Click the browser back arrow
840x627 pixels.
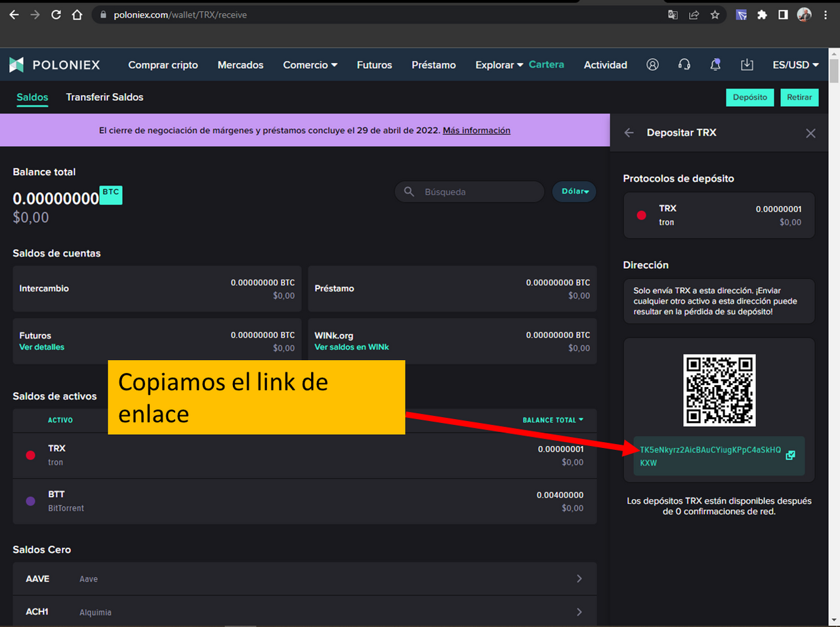(x=14, y=14)
